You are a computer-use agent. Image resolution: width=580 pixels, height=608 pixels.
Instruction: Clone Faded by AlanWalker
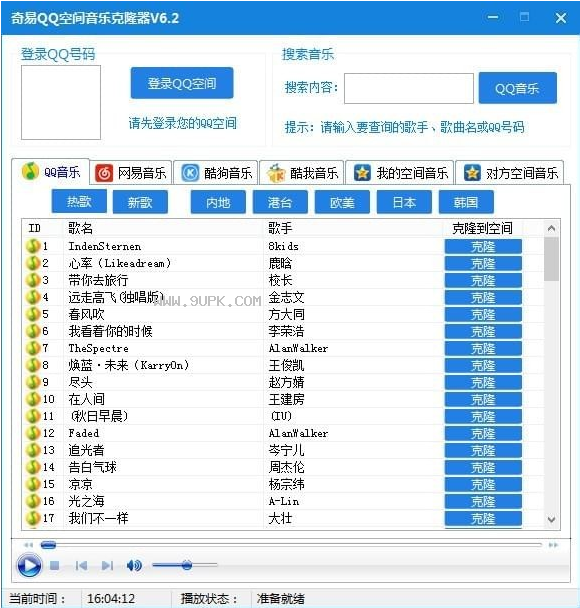click(483, 434)
